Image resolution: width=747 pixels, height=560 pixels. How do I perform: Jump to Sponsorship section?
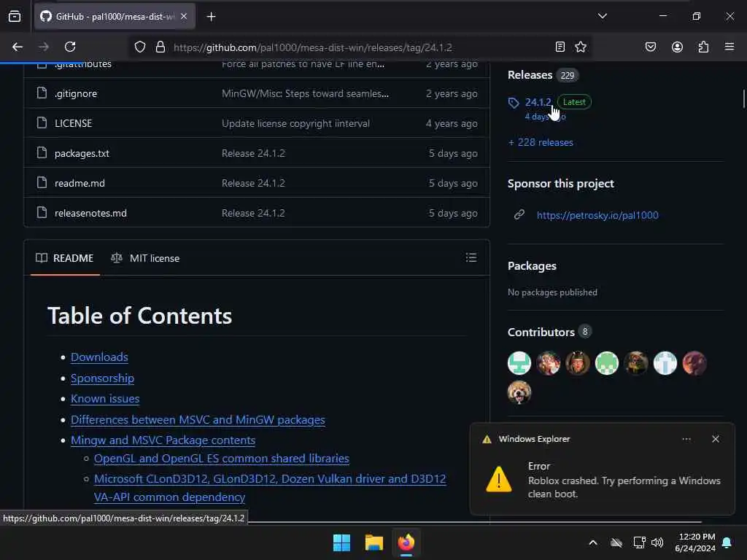pyautogui.click(x=102, y=378)
